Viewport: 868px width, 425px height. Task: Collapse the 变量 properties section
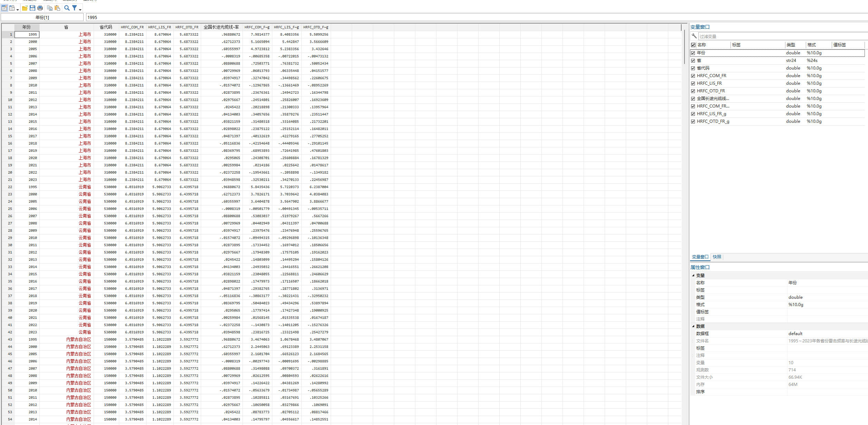click(693, 276)
